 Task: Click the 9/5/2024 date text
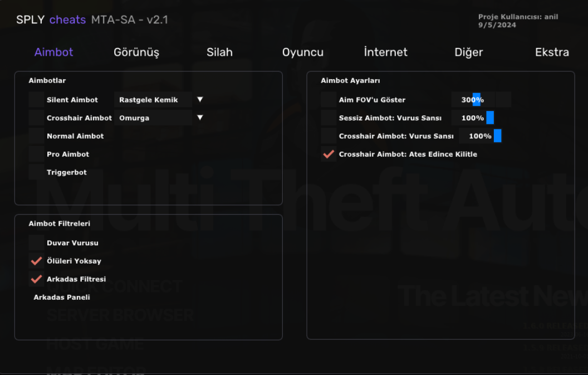coord(497,25)
